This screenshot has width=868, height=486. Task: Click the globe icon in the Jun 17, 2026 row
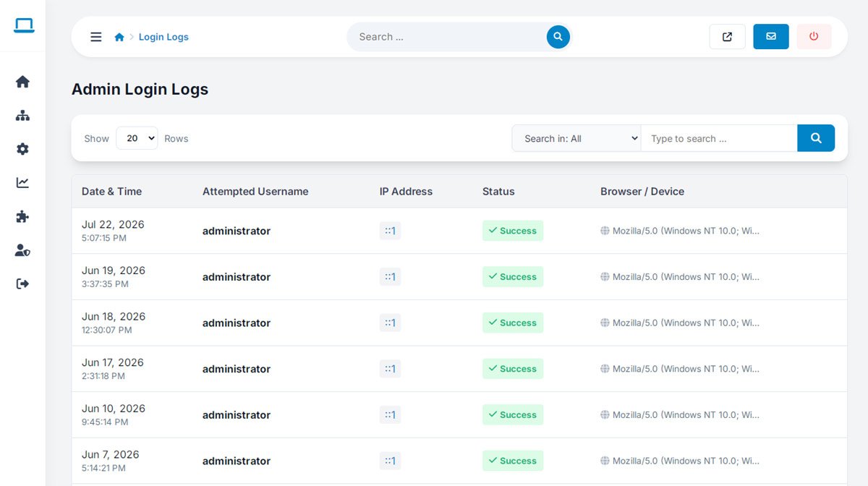tap(605, 369)
